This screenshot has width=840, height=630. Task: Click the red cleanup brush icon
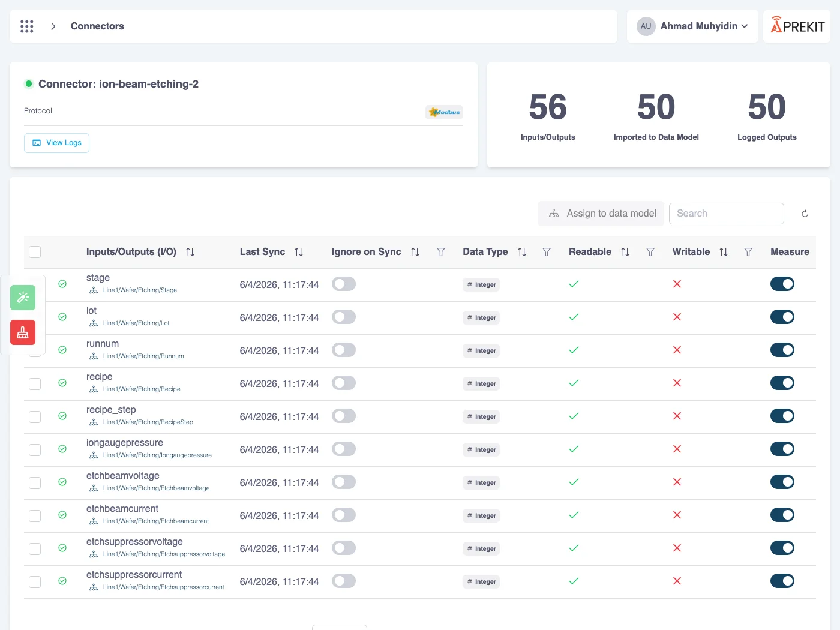pos(23,332)
